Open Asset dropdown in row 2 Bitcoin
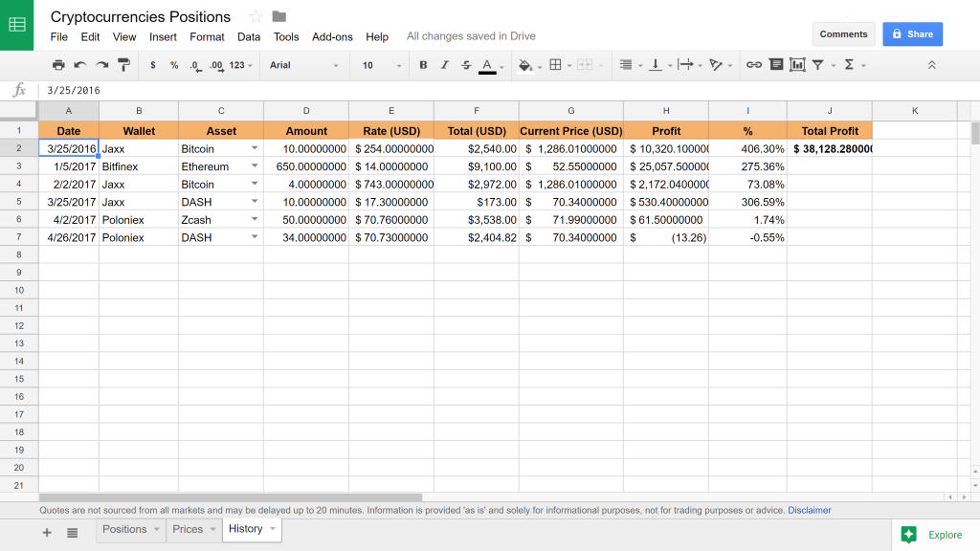The image size is (980, 551). 255,148
